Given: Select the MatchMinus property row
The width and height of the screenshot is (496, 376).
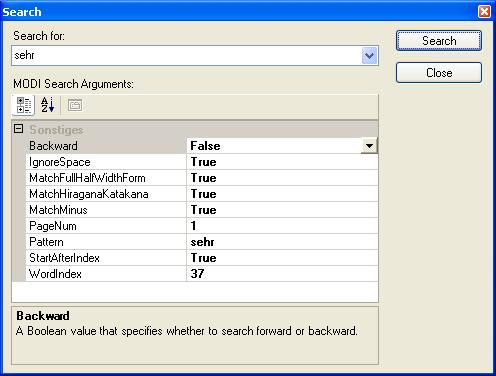Looking at the screenshot, I should click(202, 210).
